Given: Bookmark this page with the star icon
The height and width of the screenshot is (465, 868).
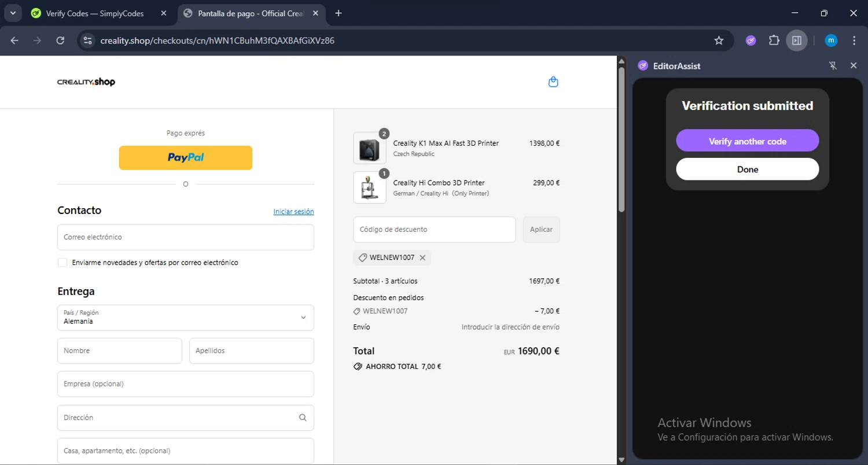Looking at the screenshot, I should click(x=719, y=40).
